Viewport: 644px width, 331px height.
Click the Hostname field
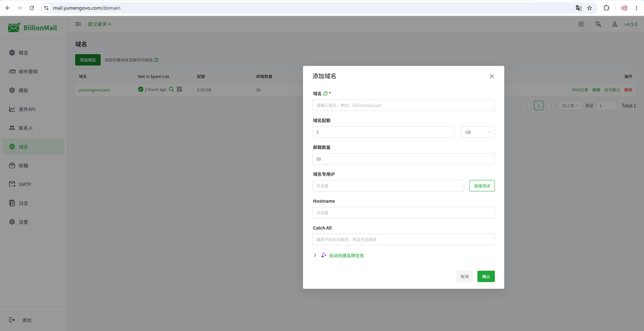pos(403,213)
